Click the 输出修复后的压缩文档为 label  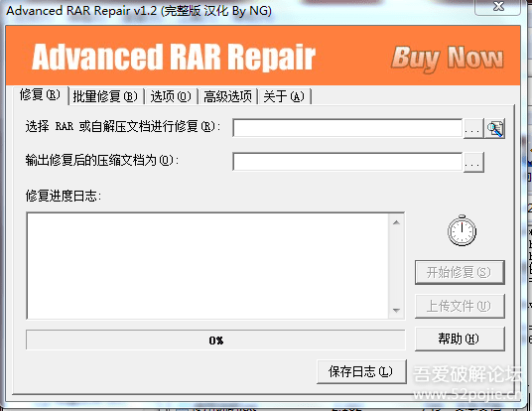102,160
